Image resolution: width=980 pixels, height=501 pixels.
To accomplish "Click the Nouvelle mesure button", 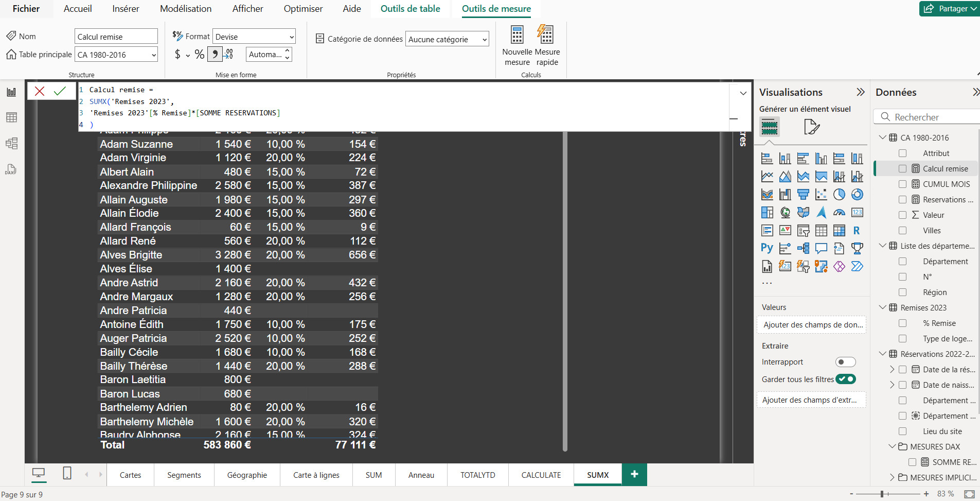I will (517, 46).
